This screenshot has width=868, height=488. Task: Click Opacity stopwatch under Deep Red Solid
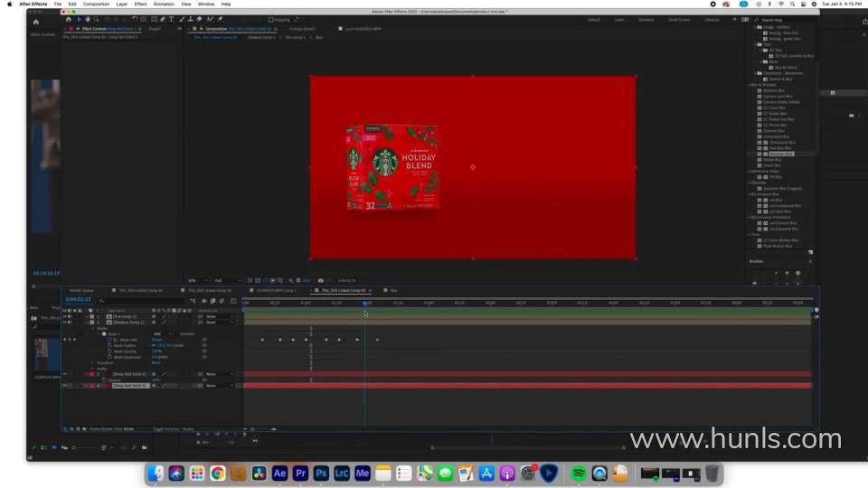104,380
